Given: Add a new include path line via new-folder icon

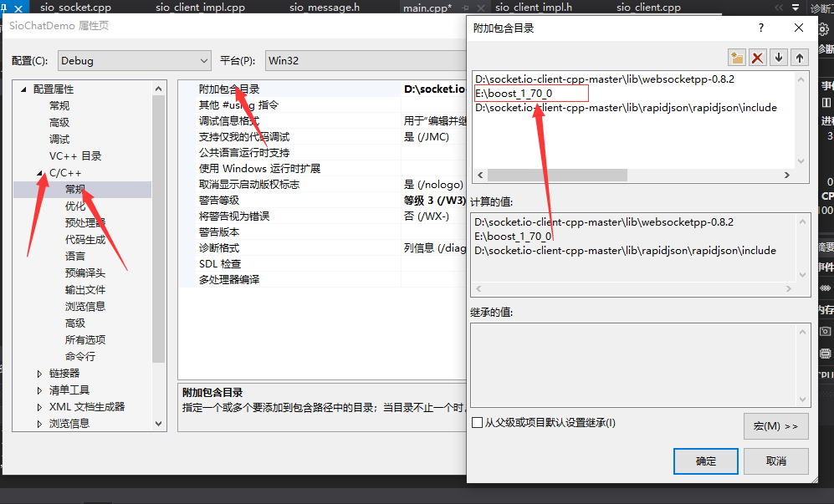Looking at the screenshot, I should point(737,57).
